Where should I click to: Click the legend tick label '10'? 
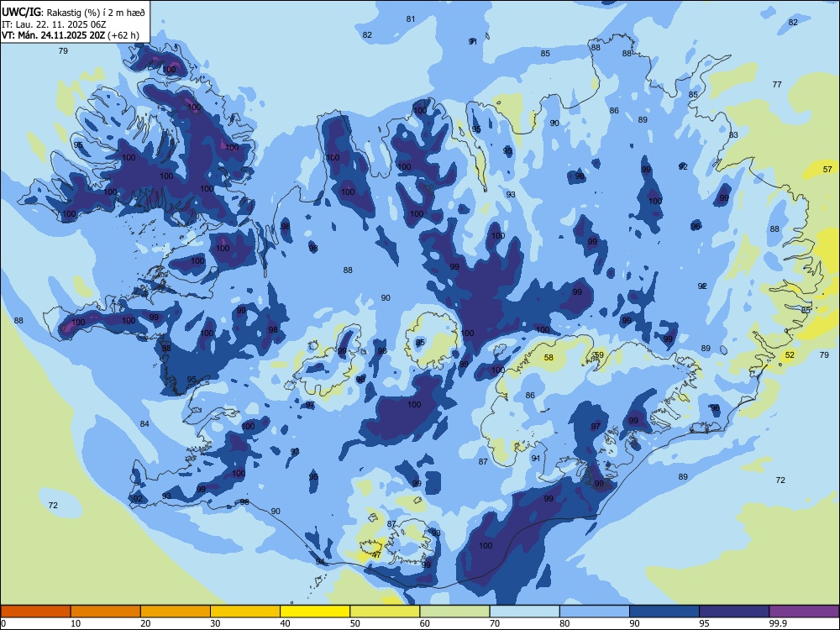pyautogui.click(x=76, y=623)
